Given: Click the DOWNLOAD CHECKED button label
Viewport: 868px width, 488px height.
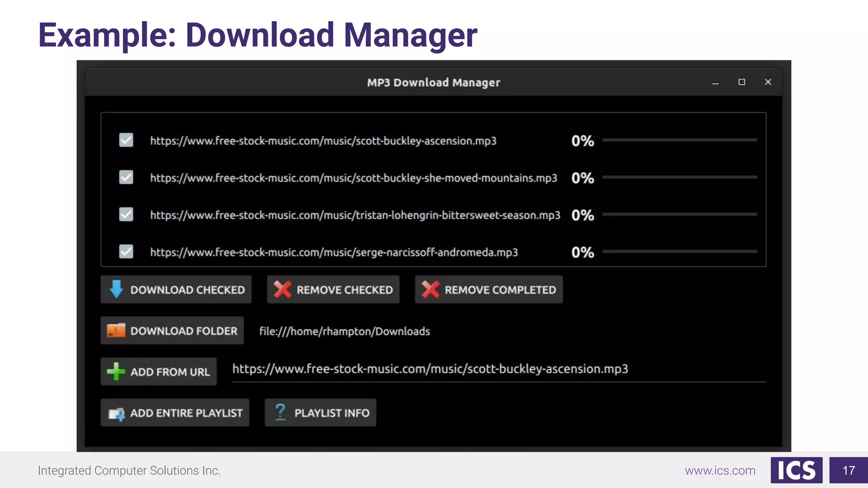Looking at the screenshot, I should pos(187,290).
